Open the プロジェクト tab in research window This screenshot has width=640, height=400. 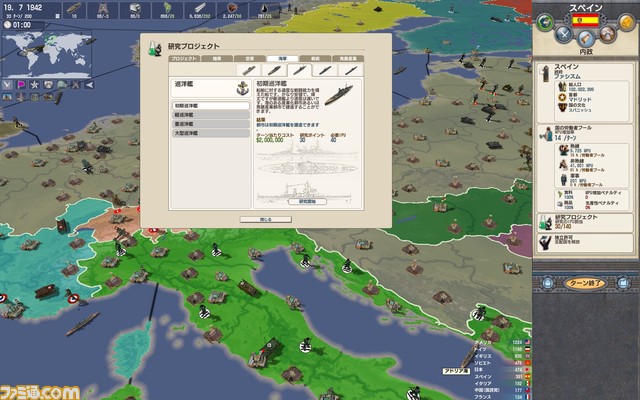pyautogui.click(x=184, y=59)
